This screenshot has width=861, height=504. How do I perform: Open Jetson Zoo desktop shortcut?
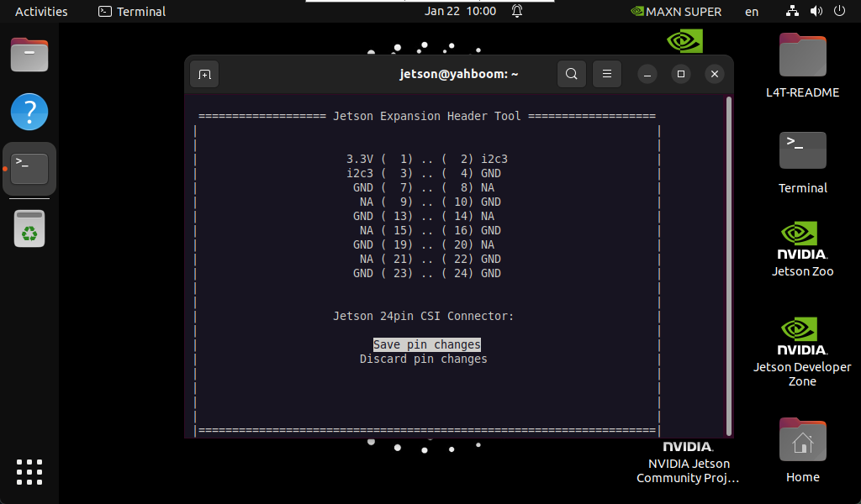802,248
